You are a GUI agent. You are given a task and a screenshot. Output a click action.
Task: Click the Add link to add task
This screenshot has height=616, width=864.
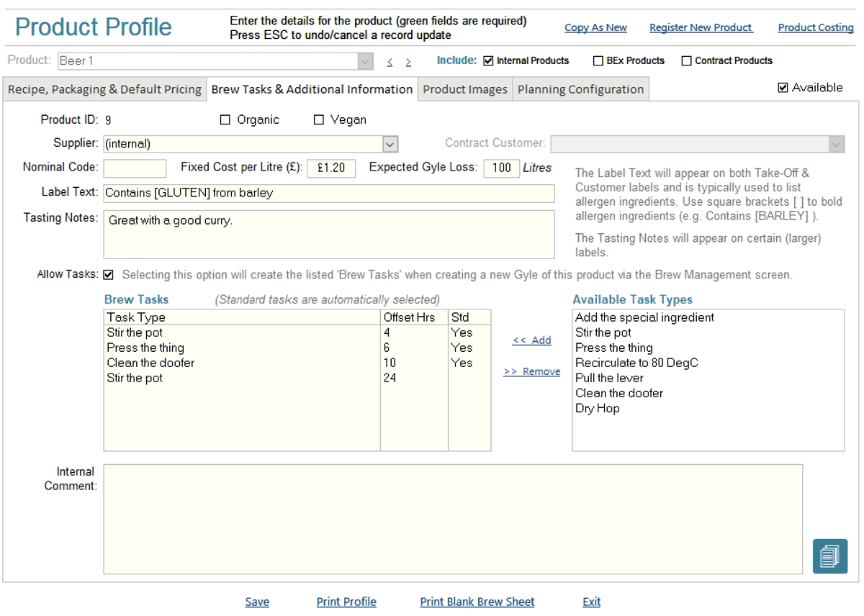532,340
